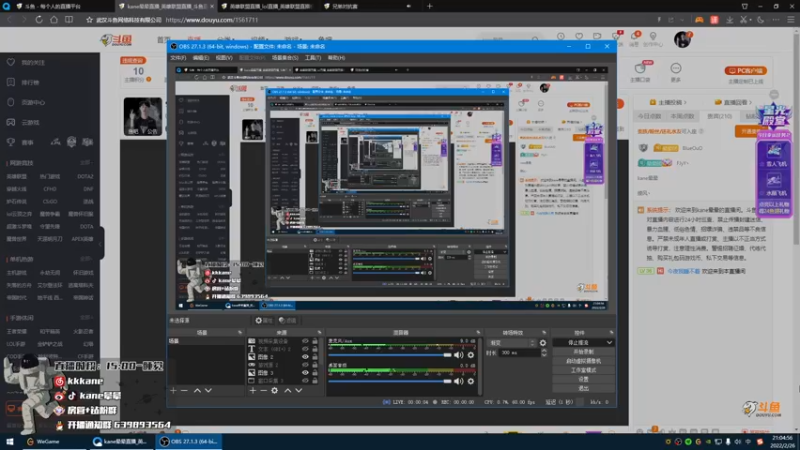Viewport: 800px width, 450px height.
Task: Add a new scene with plus icon
Action: [173, 390]
